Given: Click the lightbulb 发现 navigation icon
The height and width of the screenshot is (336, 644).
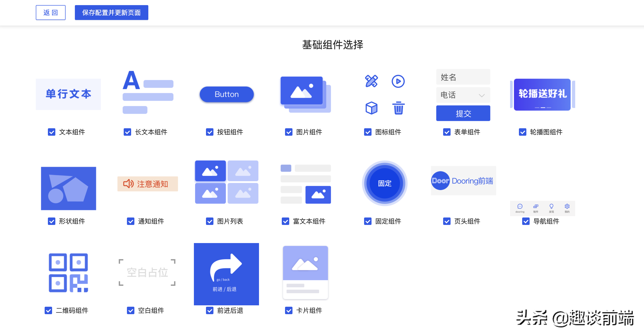Looking at the screenshot, I should [551, 207].
